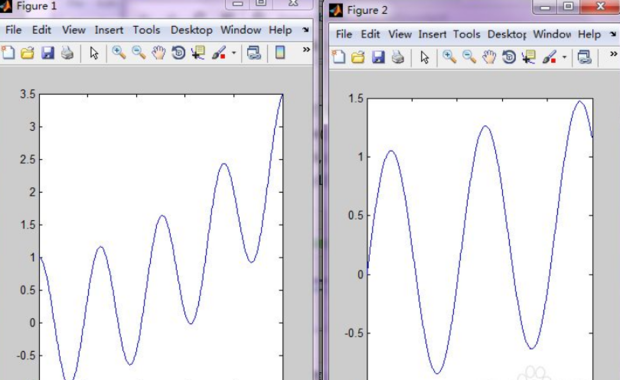Click y-axis label 3.5 in Figure 1
The width and height of the screenshot is (620, 380).
click(x=28, y=94)
